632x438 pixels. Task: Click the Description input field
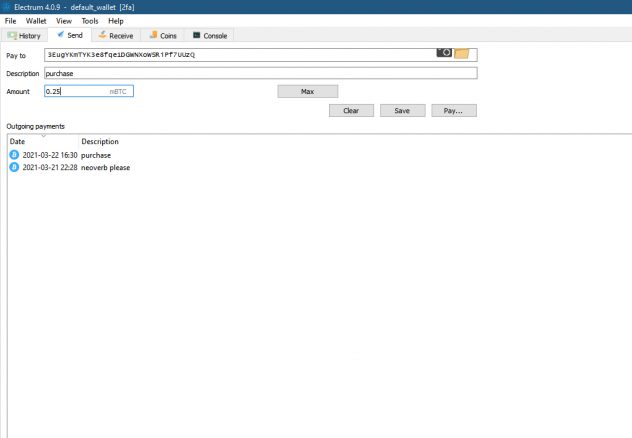click(261, 73)
